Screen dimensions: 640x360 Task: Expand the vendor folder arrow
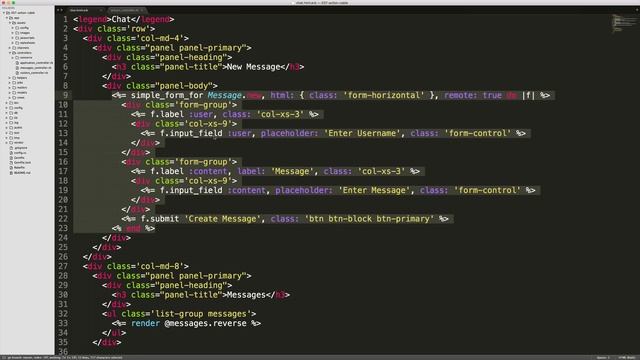click(x=6, y=143)
